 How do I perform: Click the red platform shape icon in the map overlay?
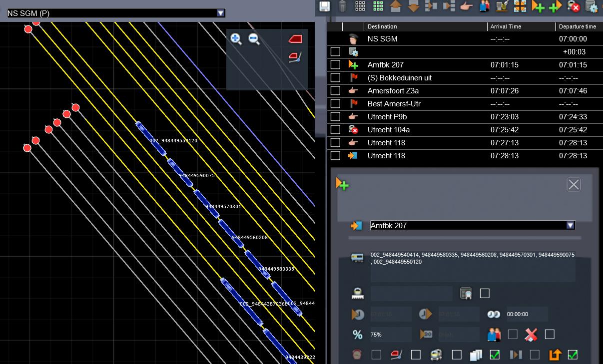[x=295, y=39]
